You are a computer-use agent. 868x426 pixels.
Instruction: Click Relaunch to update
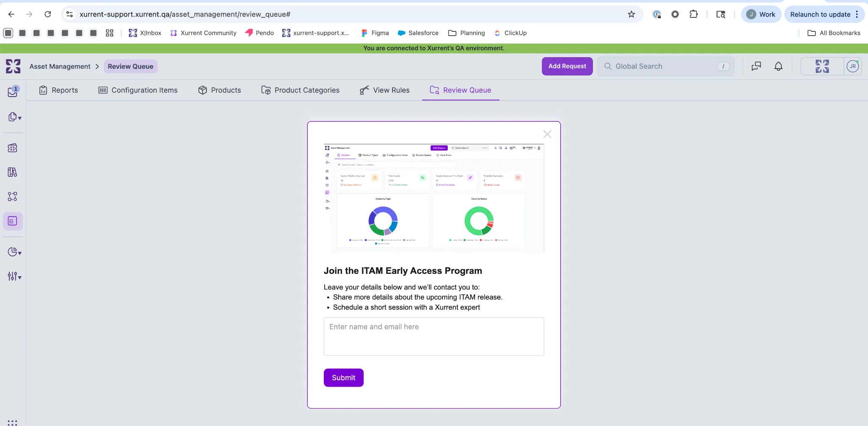pos(820,14)
